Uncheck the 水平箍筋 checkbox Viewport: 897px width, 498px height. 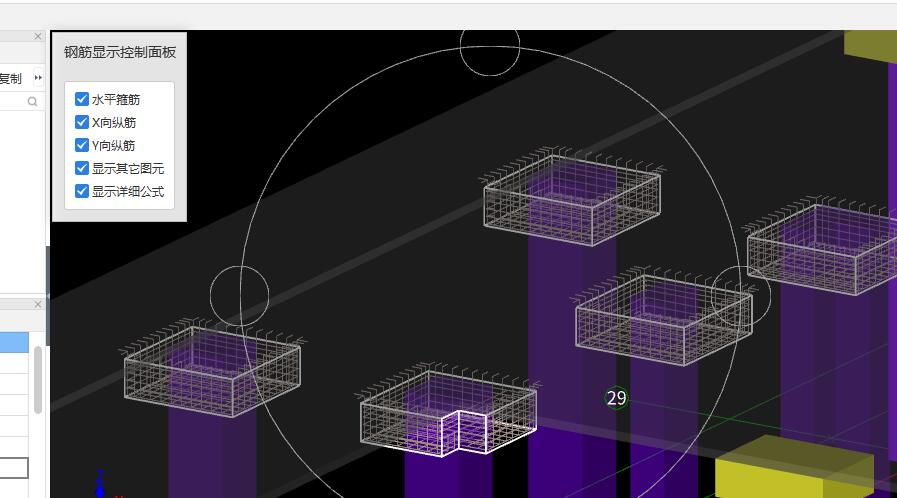coord(82,99)
